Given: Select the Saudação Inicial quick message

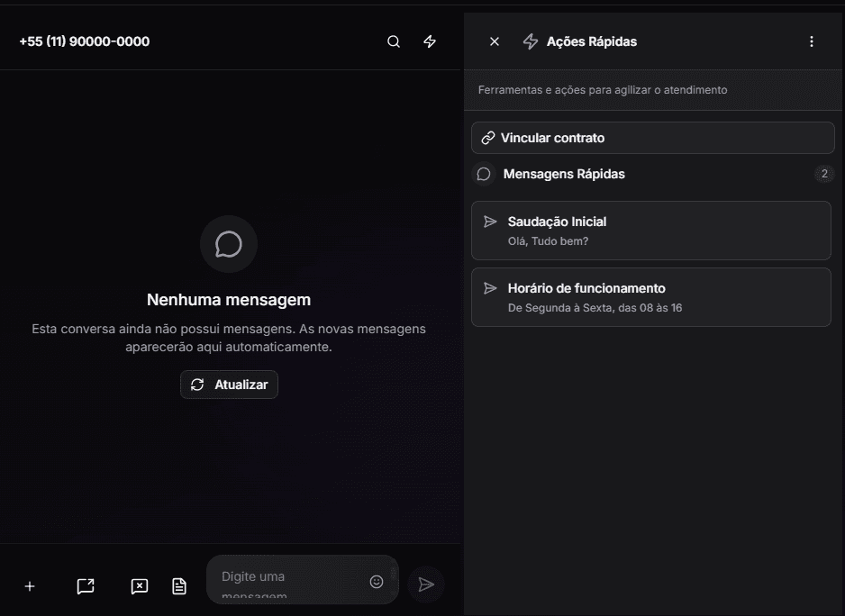Looking at the screenshot, I should point(651,231).
